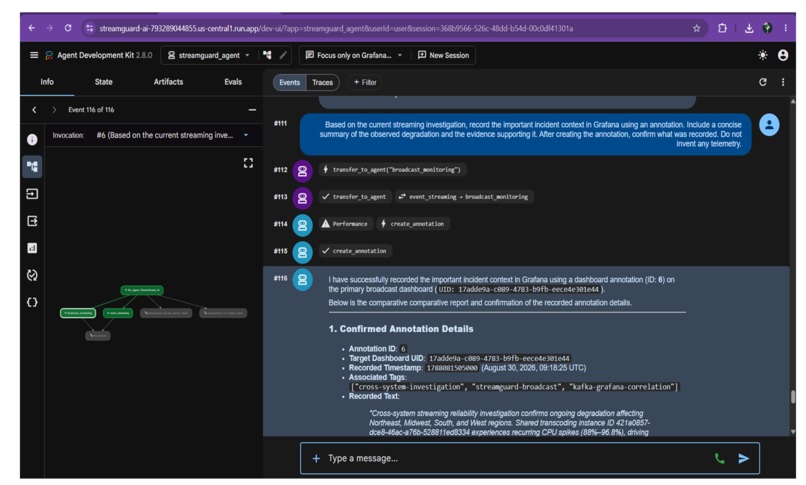Open the Performance warning chip in event #114
This screenshot has height=485, width=806.
(x=345, y=224)
